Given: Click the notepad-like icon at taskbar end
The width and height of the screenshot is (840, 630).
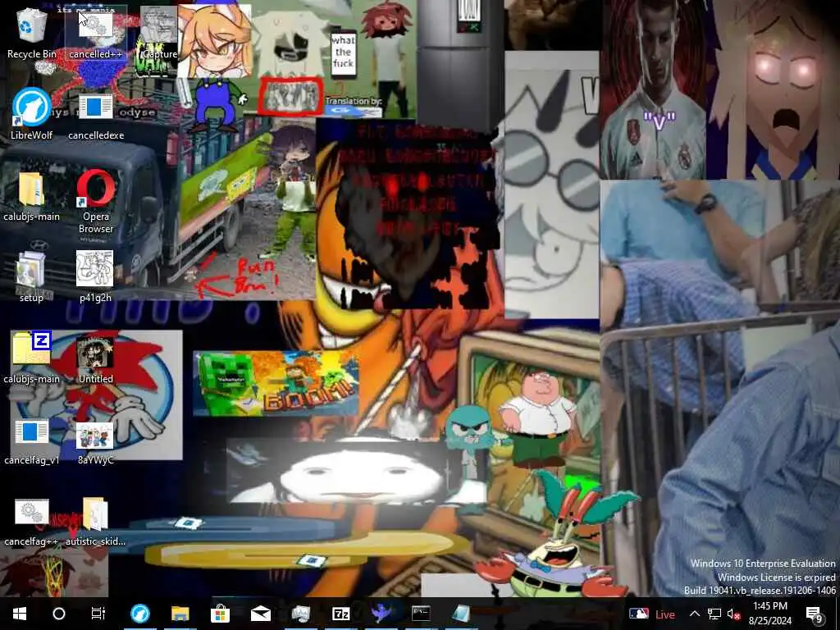Looking at the screenshot, I should [x=461, y=614].
